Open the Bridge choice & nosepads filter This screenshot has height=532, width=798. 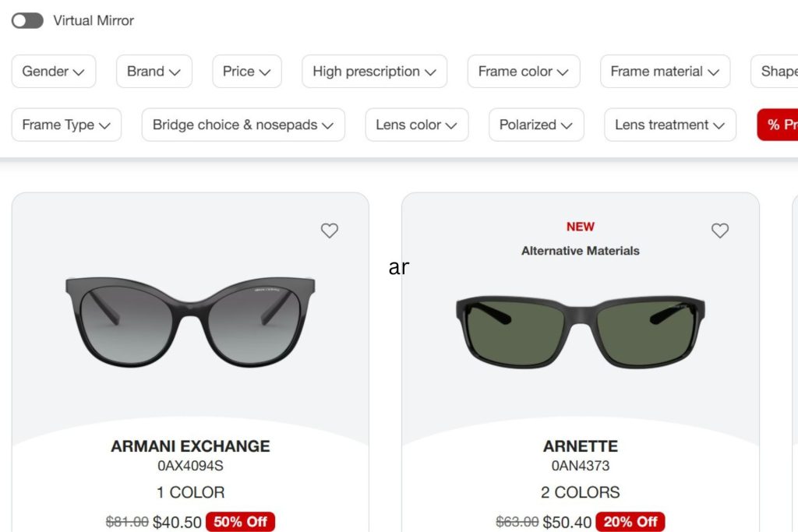pyautogui.click(x=242, y=125)
